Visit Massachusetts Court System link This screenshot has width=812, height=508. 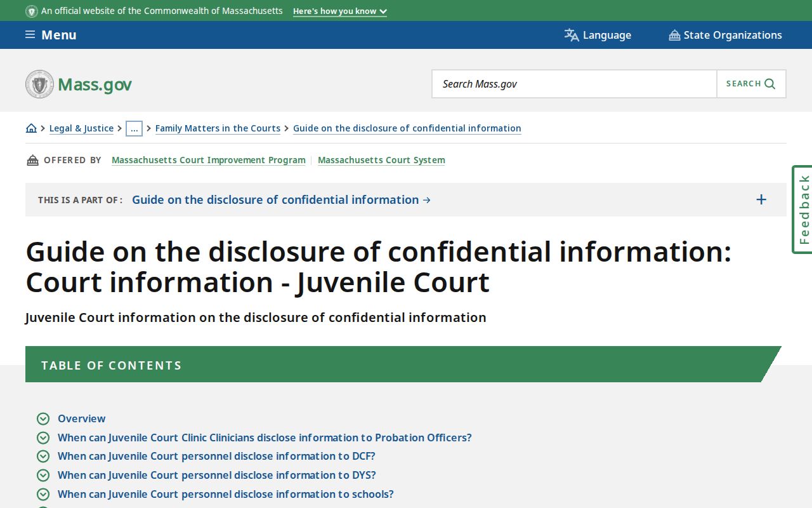click(381, 160)
